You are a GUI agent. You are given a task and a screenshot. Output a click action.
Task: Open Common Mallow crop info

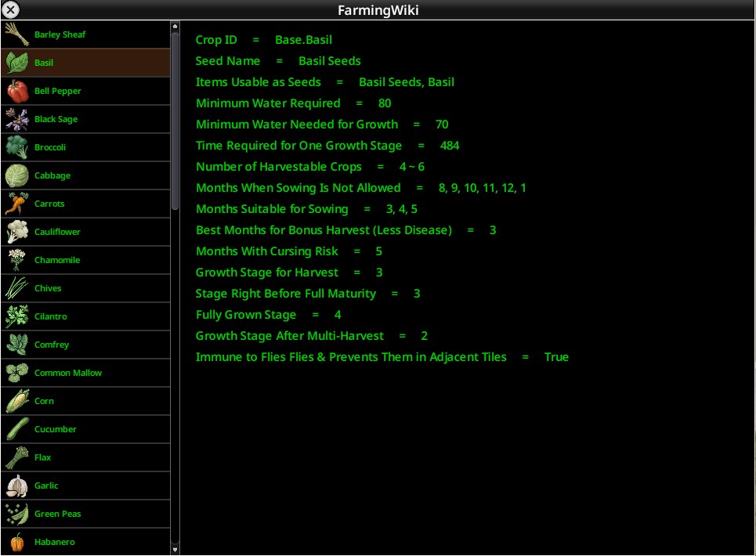pyautogui.click(x=86, y=373)
